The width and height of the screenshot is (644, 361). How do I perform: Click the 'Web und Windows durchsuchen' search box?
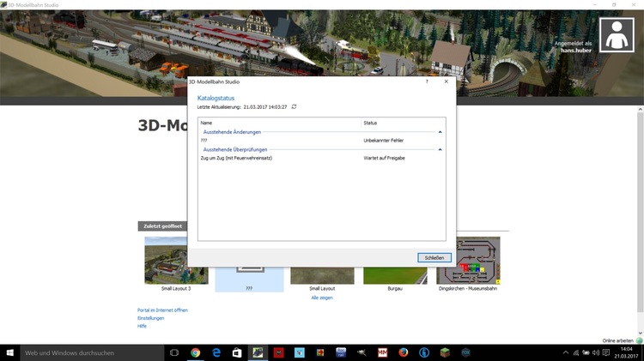point(92,352)
